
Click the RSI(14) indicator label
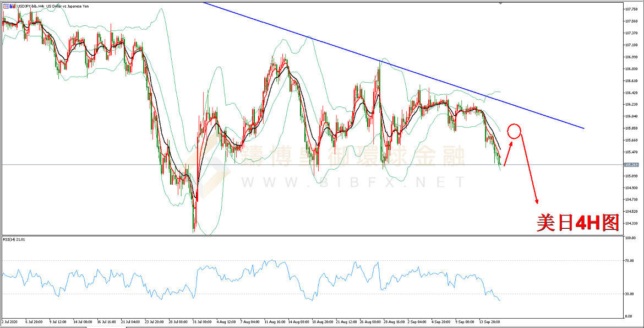[x=14, y=239]
